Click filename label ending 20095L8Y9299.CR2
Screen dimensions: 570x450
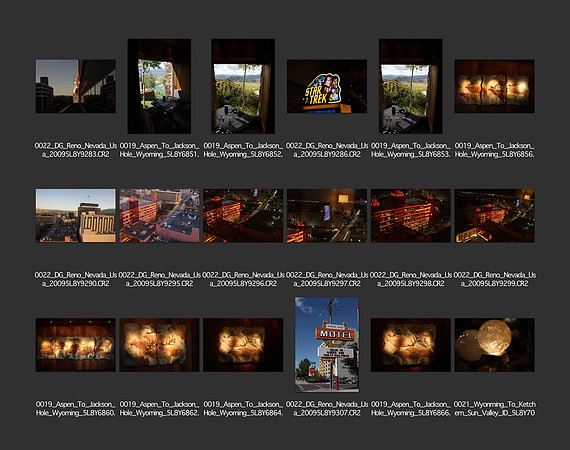coord(494,279)
